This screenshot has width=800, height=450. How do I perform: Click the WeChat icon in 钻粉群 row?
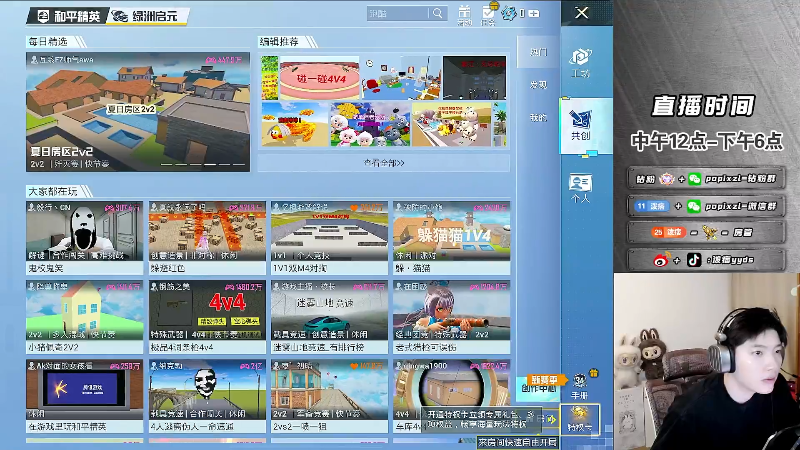[694, 179]
